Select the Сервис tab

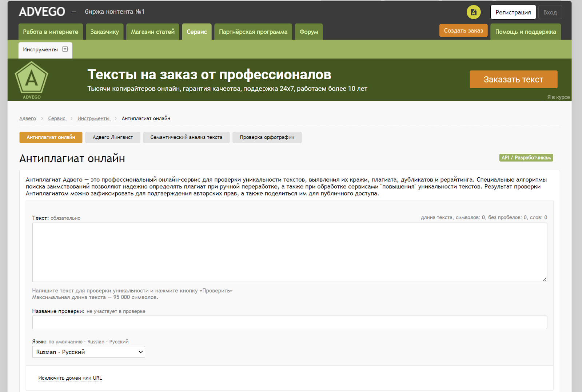pos(197,32)
